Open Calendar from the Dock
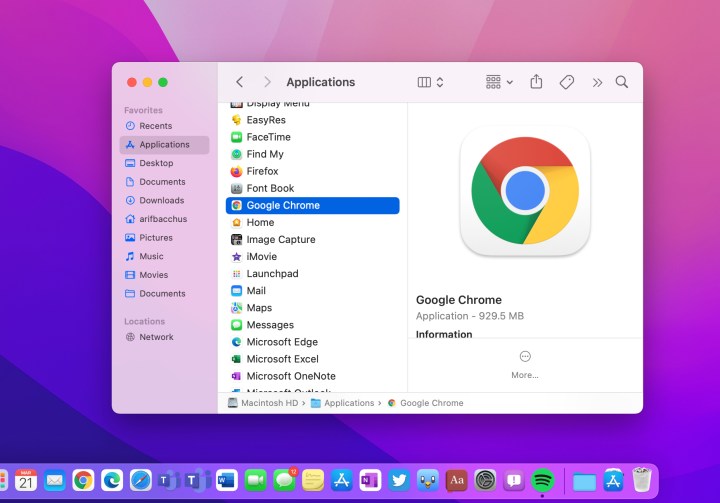The image size is (720, 503). point(26,480)
